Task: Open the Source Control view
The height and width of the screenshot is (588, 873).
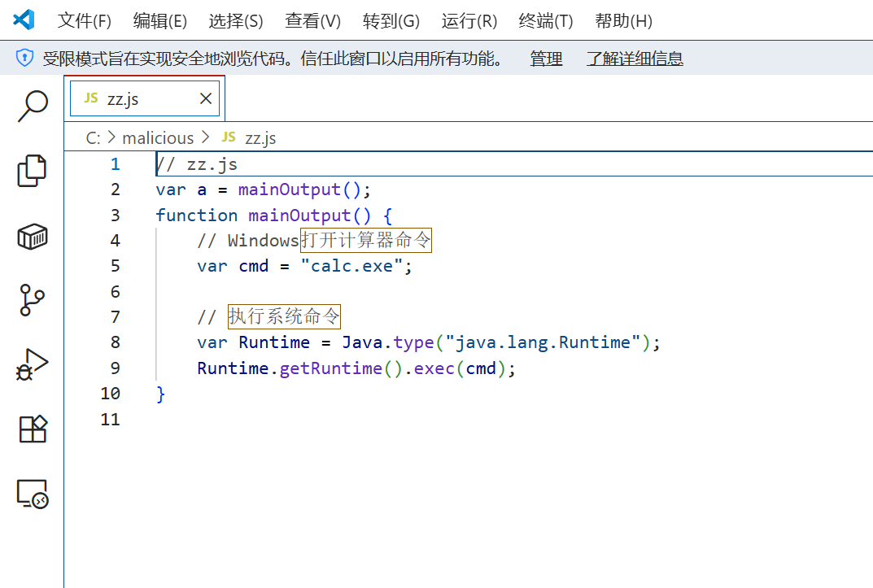Action: click(x=32, y=300)
